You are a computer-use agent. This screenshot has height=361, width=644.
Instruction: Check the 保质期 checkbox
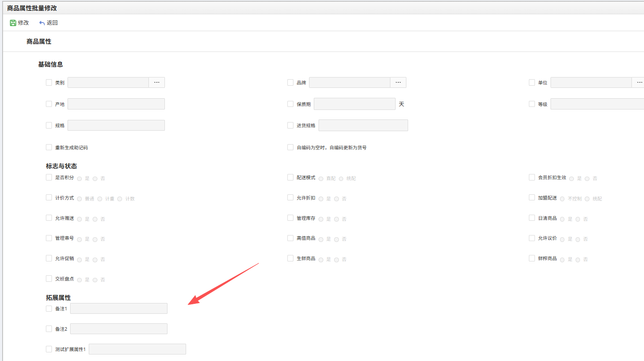(290, 104)
